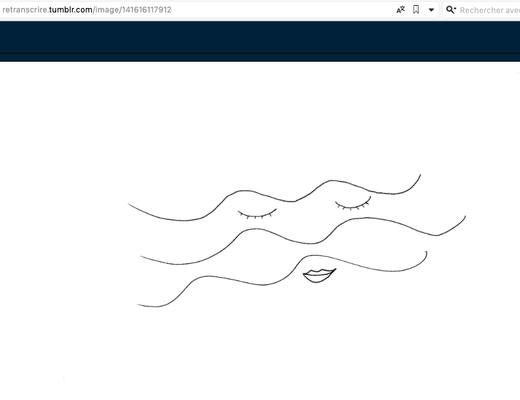Click the dark navy Tumblr header bar
The width and height of the screenshot is (520, 400).
point(260,37)
